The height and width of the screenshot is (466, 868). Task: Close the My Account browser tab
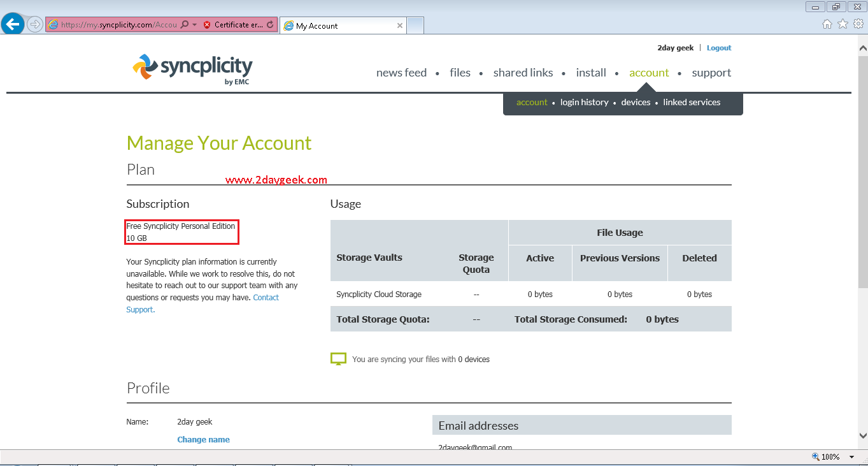coord(400,25)
